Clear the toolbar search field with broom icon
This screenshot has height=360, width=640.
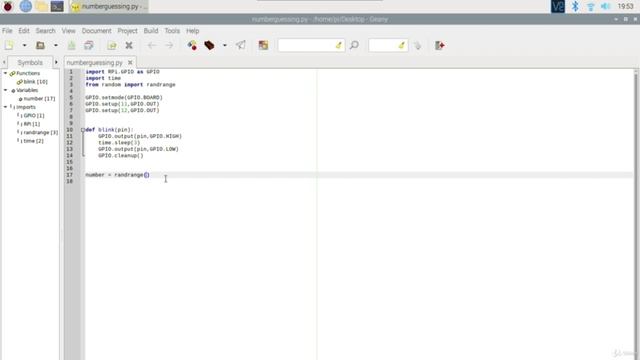(339, 45)
